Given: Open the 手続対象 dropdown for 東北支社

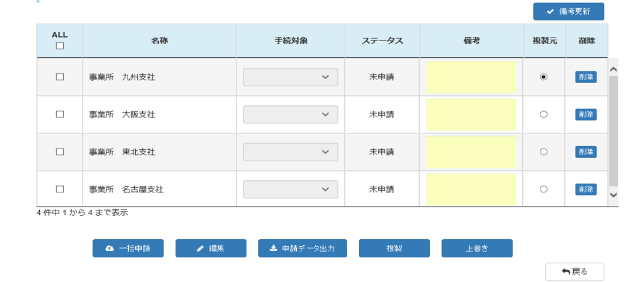Looking at the screenshot, I should pyautogui.click(x=290, y=152).
